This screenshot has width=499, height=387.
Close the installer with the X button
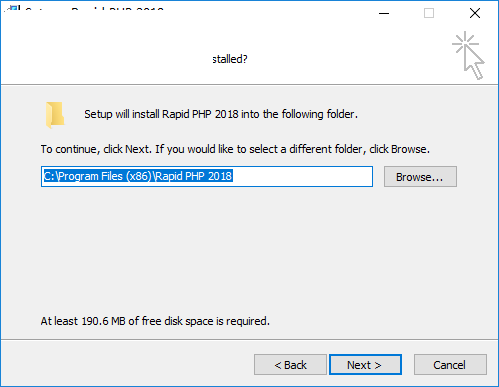(x=475, y=13)
